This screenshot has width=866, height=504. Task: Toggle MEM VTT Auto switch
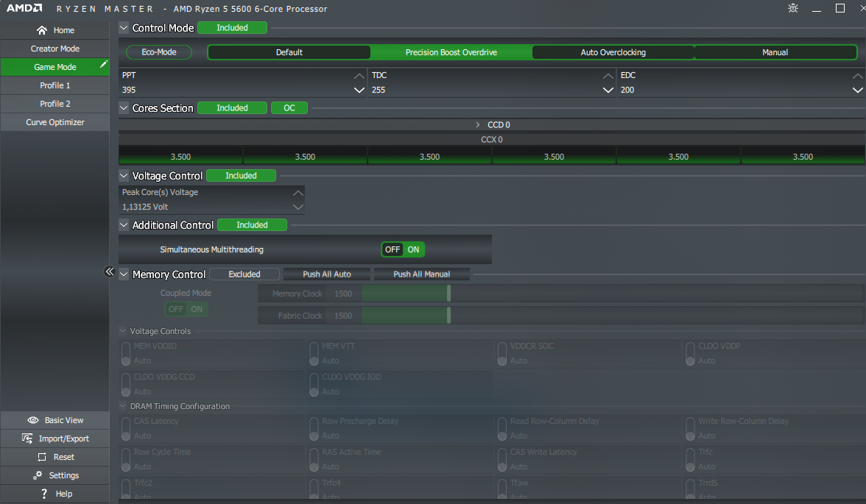pos(314,353)
